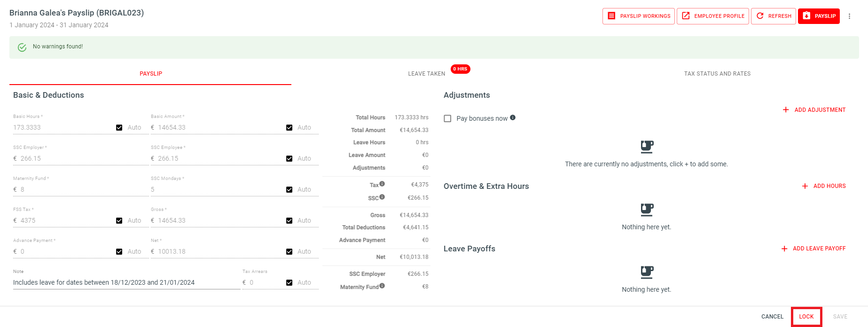Click the SSC Employer summary value €266.15

pyautogui.click(x=418, y=274)
